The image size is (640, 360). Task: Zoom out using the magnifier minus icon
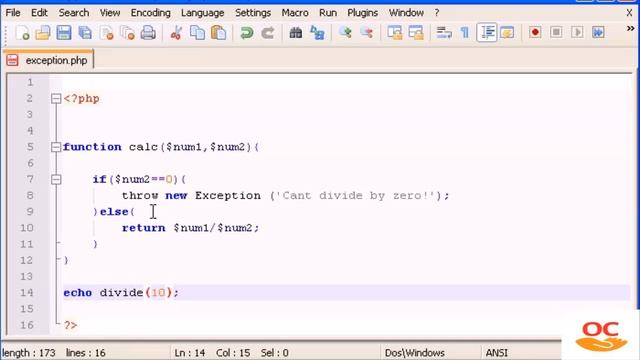pos(367,33)
